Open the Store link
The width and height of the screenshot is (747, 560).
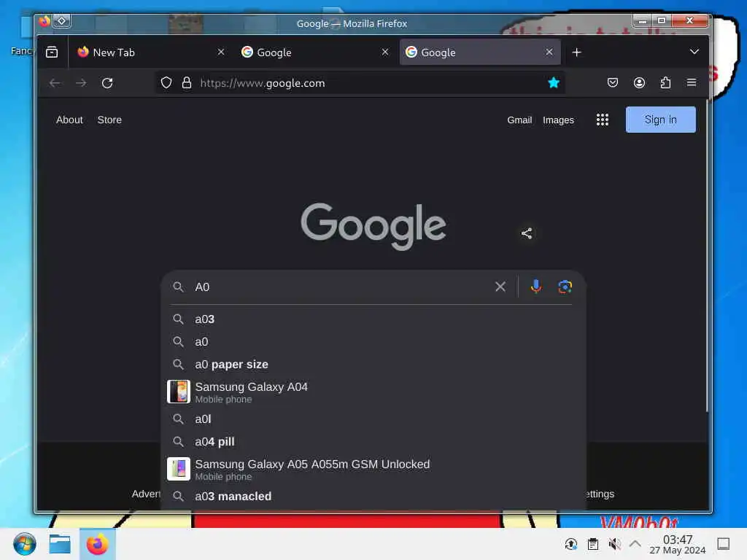tap(109, 120)
